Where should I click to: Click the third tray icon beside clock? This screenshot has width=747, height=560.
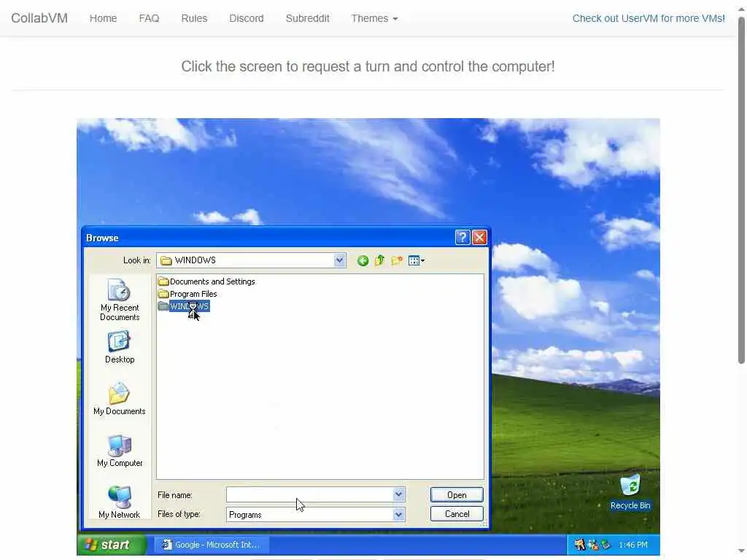(606, 544)
